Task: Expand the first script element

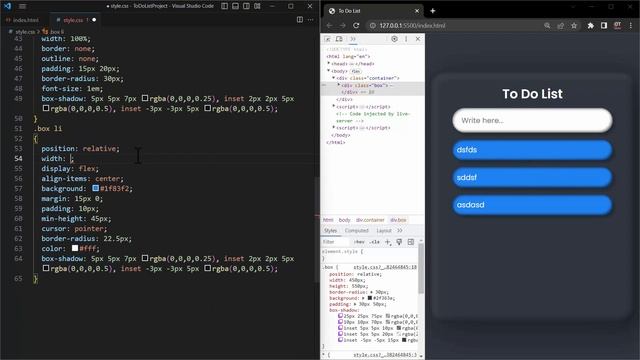Action: pos(333,106)
